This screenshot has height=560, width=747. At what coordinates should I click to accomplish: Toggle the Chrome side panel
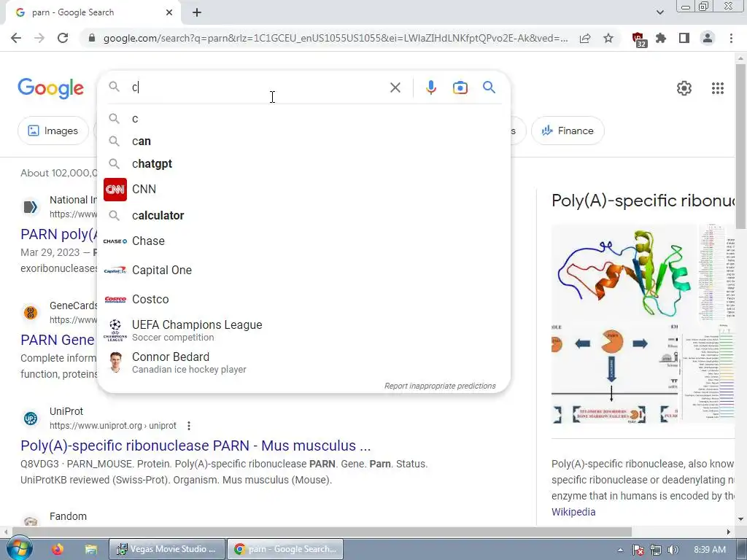[684, 38]
